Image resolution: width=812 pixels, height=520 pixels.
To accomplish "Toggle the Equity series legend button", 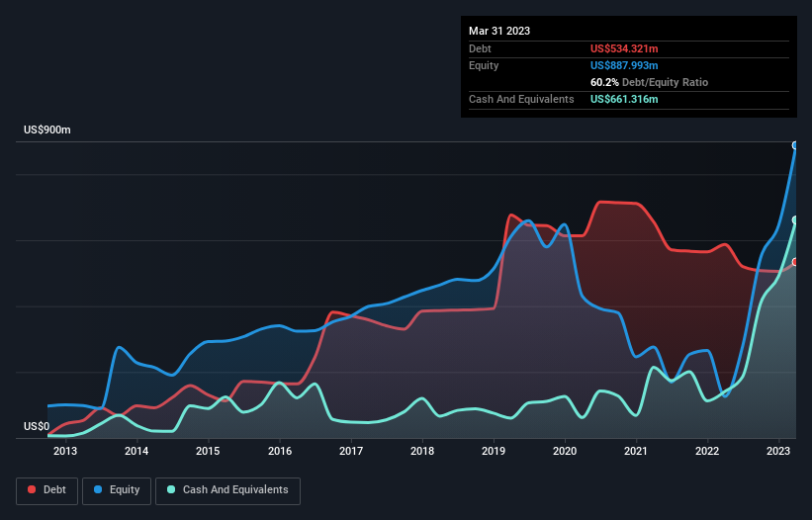I will (x=117, y=490).
